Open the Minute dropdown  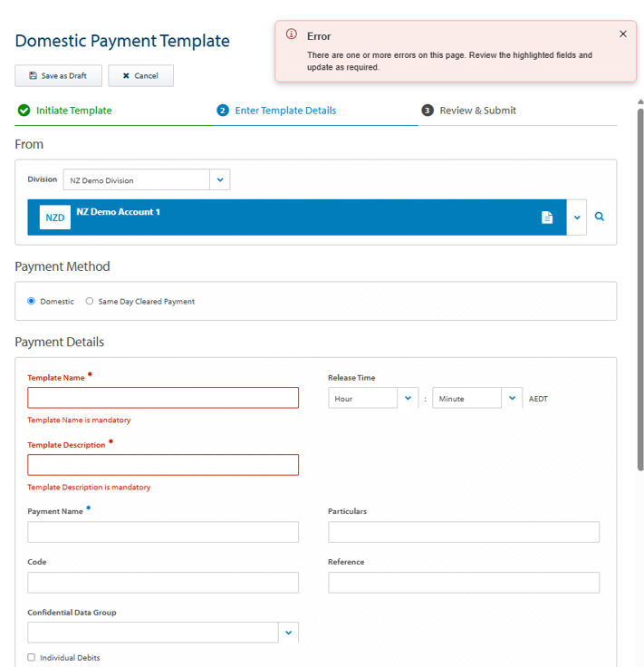point(477,398)
